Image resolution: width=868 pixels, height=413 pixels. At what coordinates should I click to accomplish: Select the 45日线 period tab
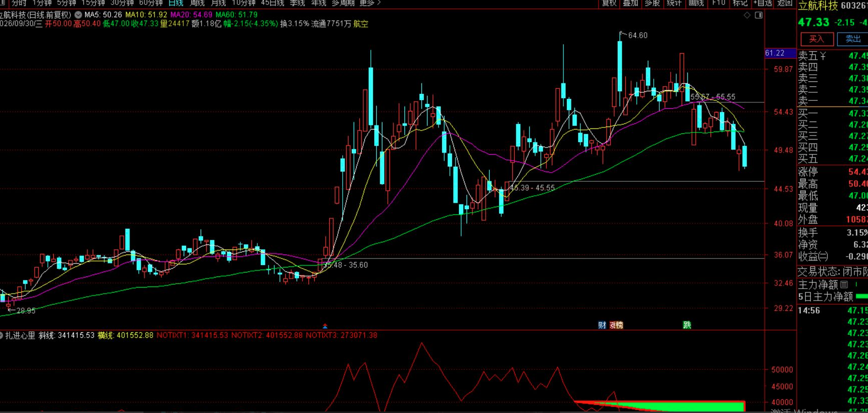point(272,3)
